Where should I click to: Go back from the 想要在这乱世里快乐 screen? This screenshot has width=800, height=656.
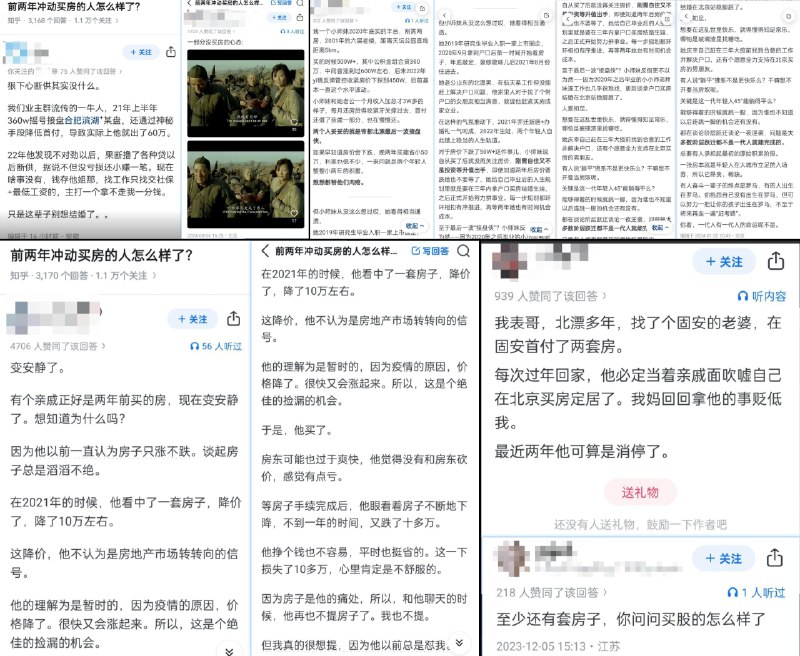[687, 16]
